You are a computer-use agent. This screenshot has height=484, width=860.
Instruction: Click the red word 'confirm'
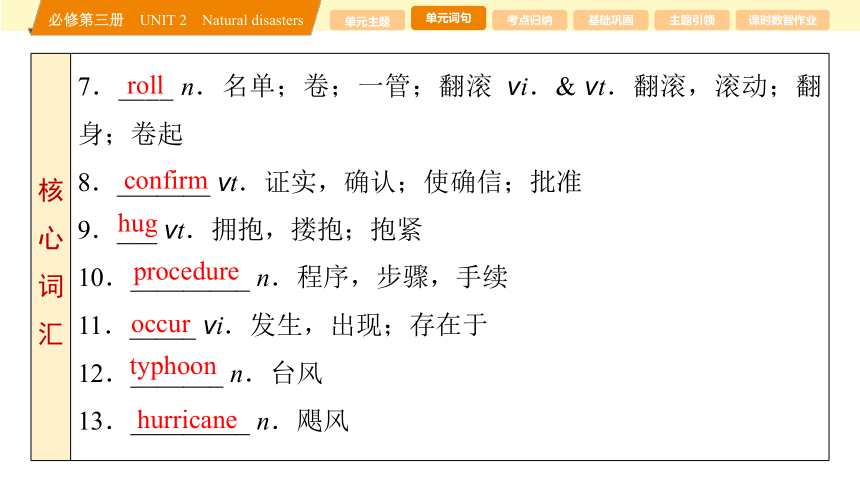click(166, 181)
